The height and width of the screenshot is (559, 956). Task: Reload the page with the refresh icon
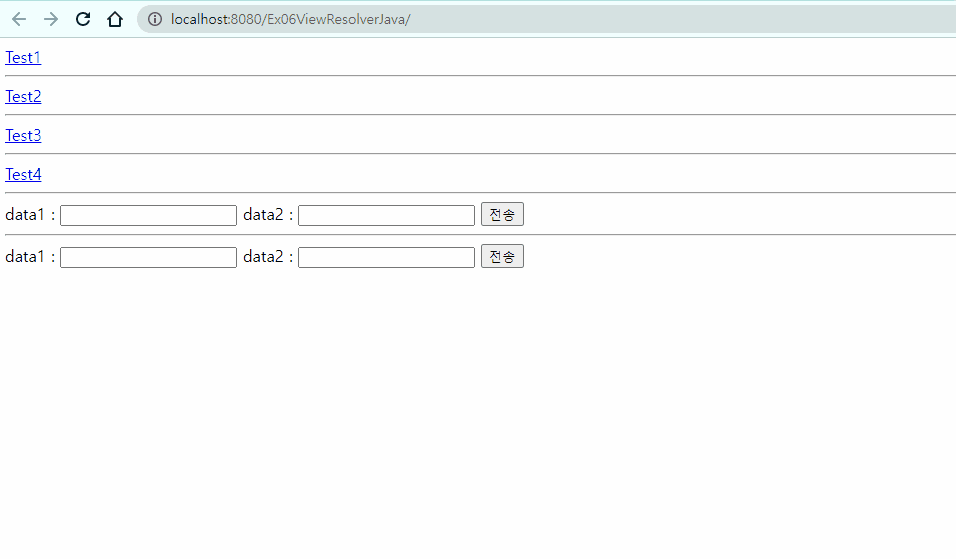click(x=83, y=20)
